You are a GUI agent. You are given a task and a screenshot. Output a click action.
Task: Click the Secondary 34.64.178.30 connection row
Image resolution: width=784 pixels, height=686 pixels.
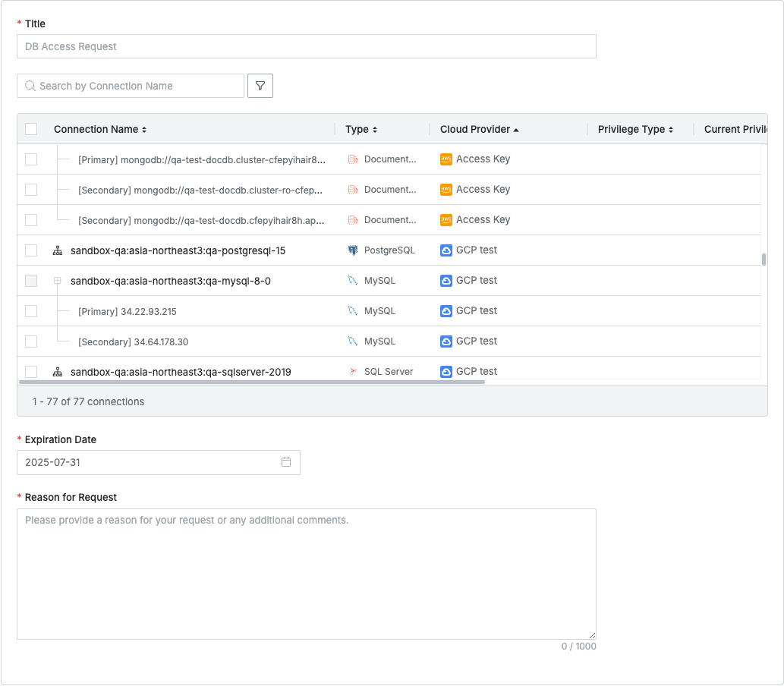pyautogui.click(x=133, y=342)
